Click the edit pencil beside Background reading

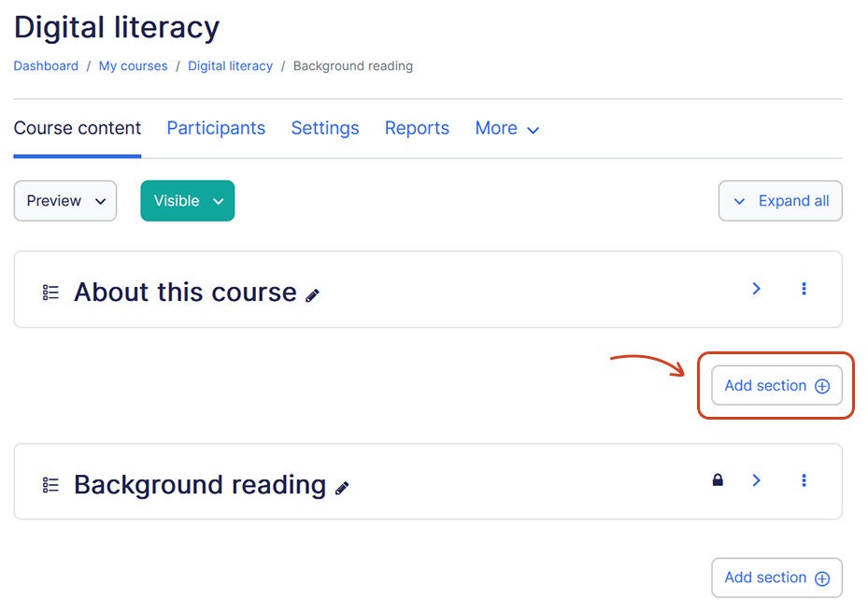click(x=343, y=487)
